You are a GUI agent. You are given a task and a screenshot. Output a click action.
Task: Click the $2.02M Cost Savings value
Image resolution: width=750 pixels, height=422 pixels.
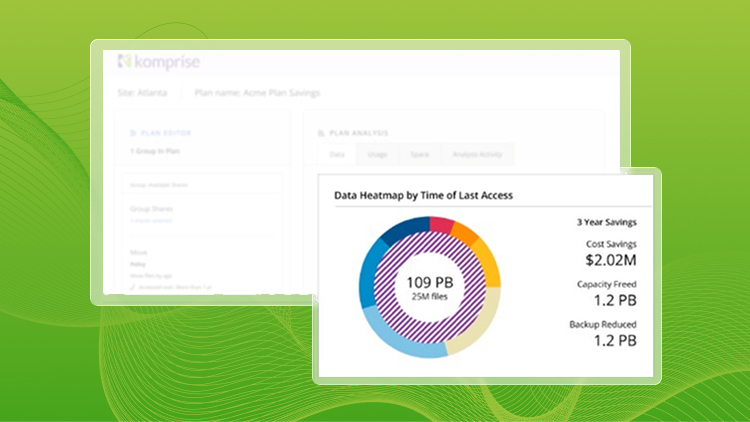click(609, 262)
